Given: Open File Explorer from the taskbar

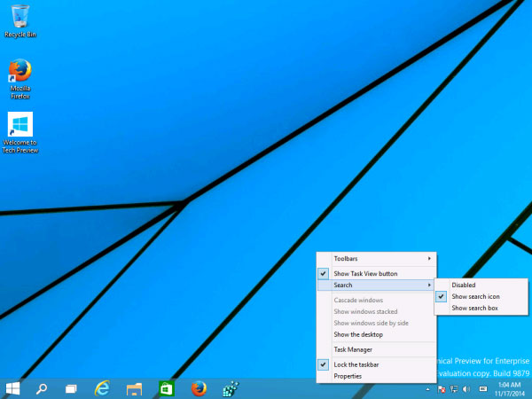Looking at the screenshot, I should coord(135,389).
